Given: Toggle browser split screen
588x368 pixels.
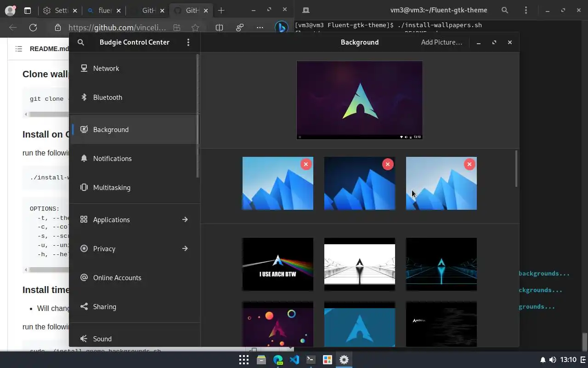Looking at the screenshot, I should click(219, 28).
